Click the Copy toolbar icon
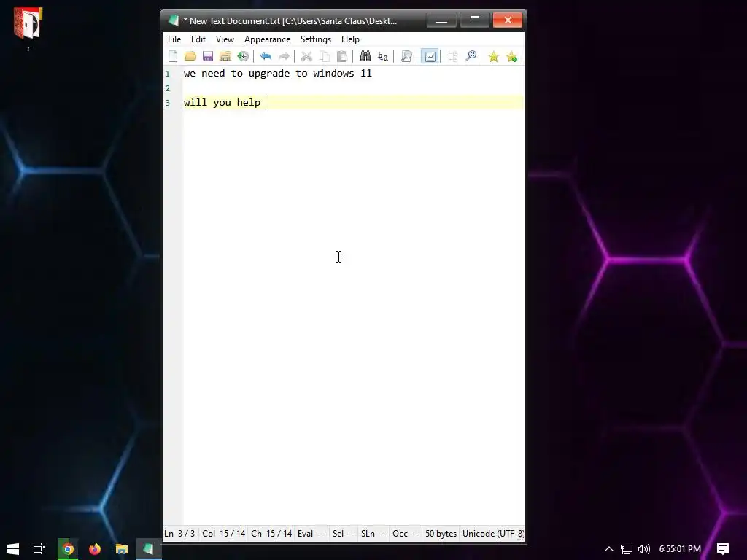 click(x=325, y=56)
